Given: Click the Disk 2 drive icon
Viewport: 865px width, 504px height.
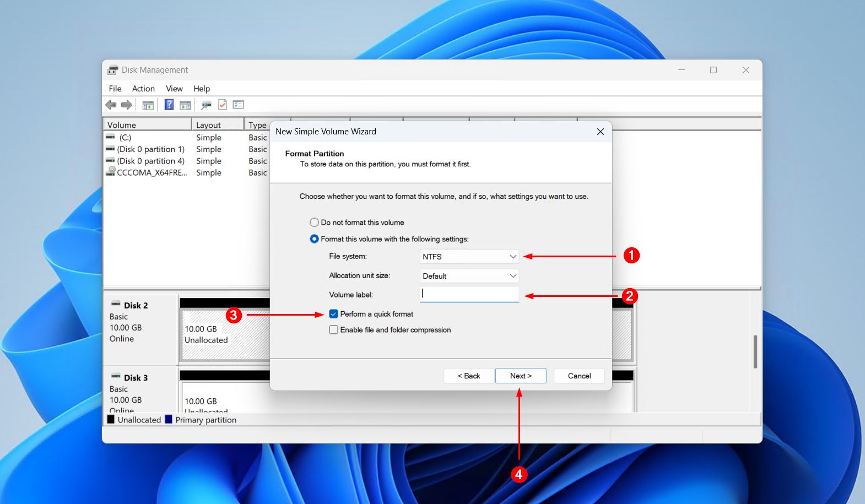Looking at the screenshot, I should click(x=116, y=304).
